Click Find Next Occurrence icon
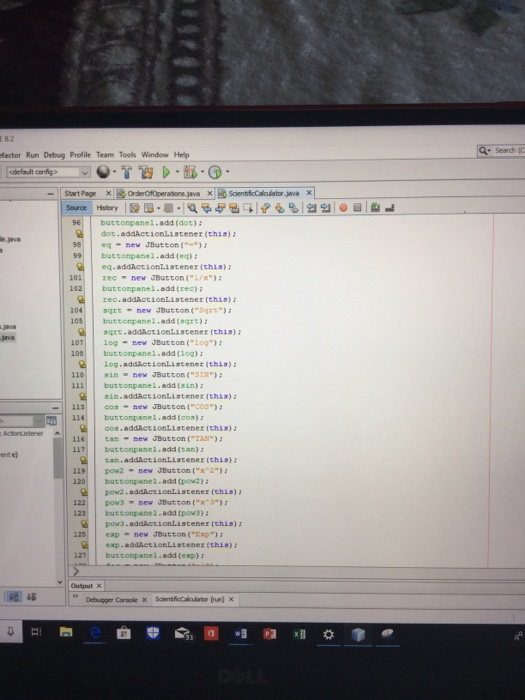 220,208
